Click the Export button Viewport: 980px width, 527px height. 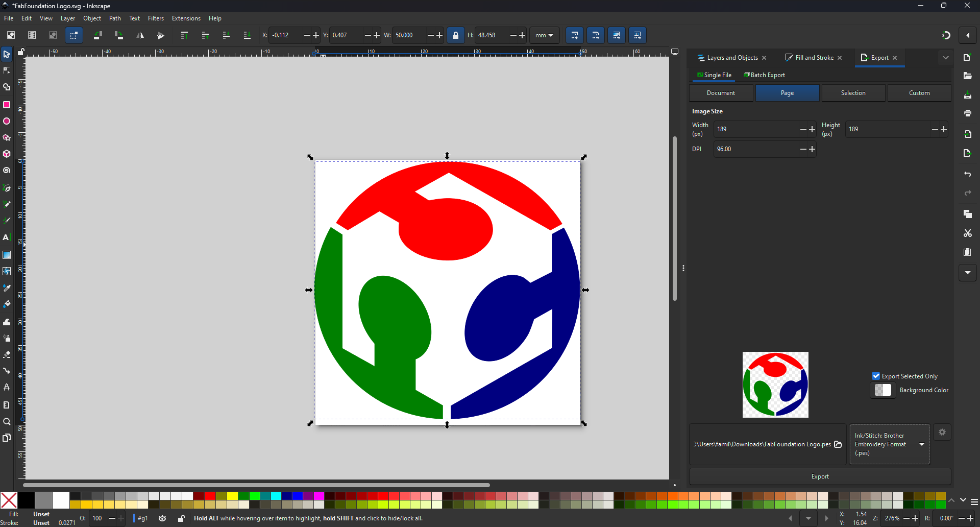coord(820,476)
